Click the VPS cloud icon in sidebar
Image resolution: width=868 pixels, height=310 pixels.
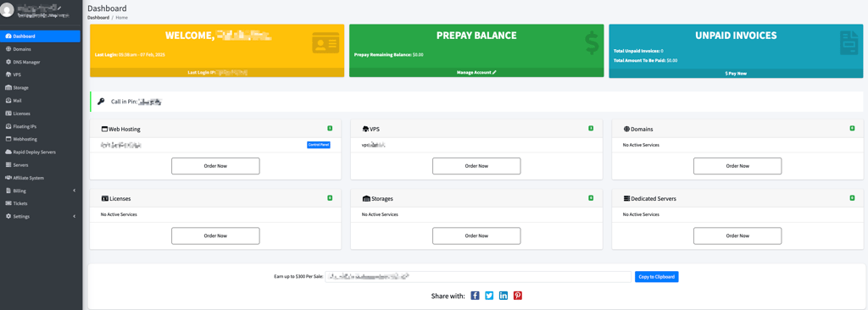click(x=8, y=75)
